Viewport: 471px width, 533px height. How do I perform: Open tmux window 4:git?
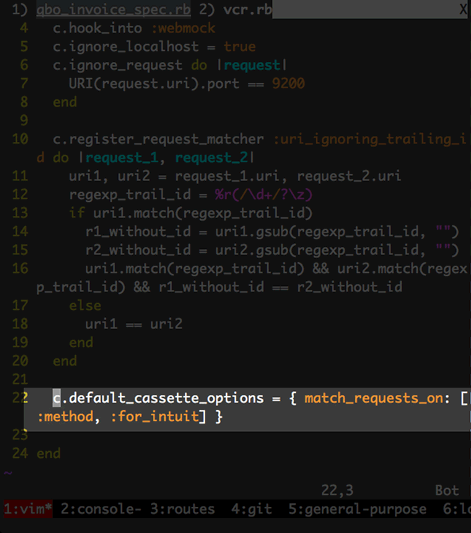coord(251,509)
